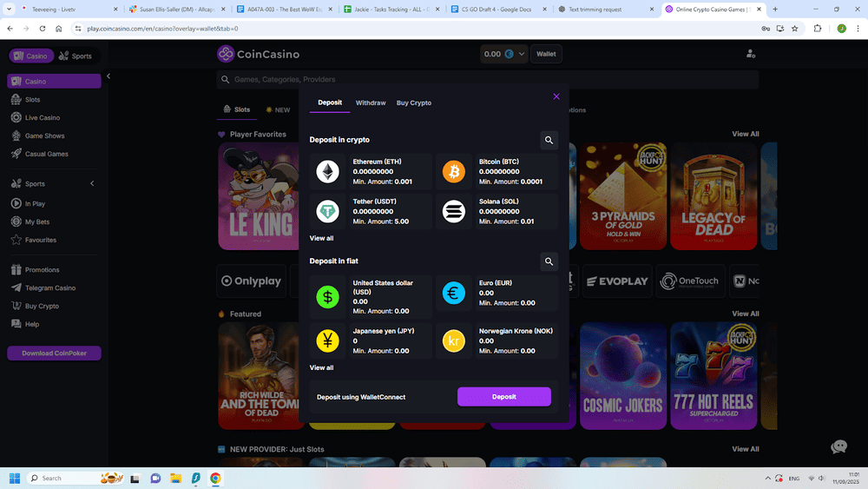View all crypto deposit options
The width and height of the screenshot is (868, 489).
point(321,238)
